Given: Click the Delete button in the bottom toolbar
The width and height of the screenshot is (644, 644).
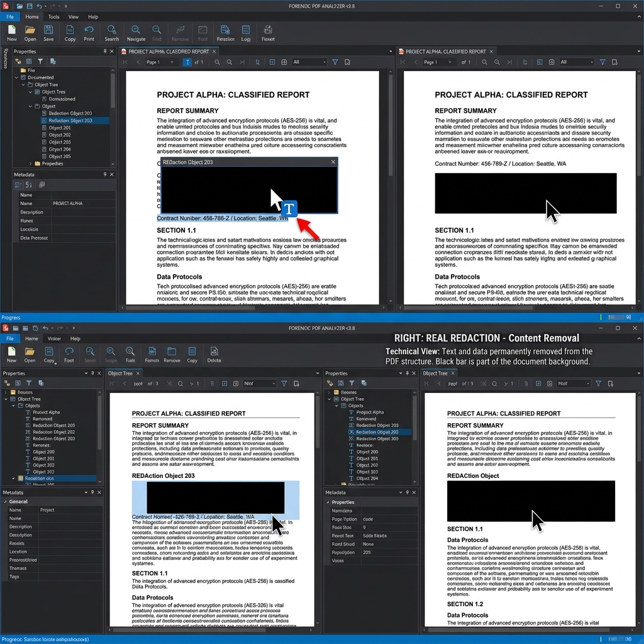Looking at the screenshot, I should pos(214,352).
